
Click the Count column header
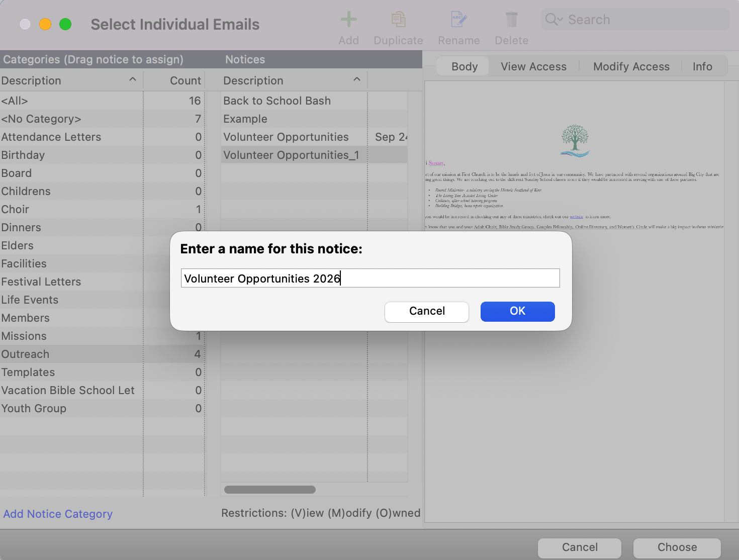click(174, 80)
